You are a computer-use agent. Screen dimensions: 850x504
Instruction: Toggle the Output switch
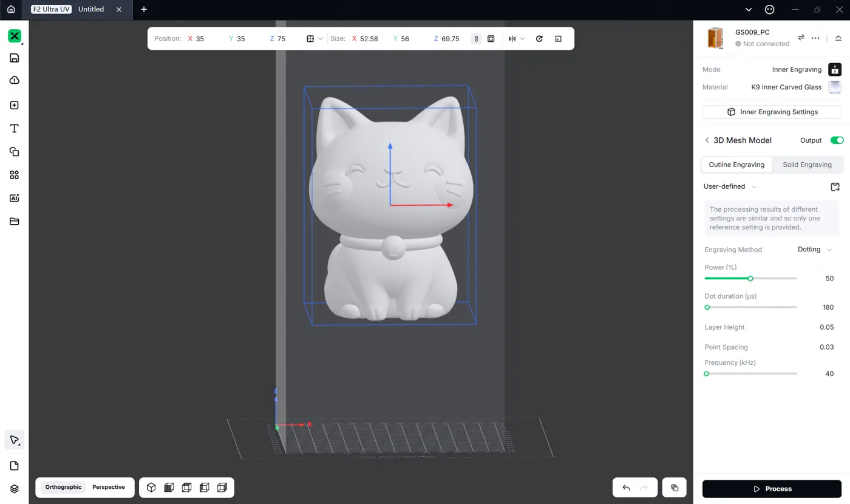837,140
